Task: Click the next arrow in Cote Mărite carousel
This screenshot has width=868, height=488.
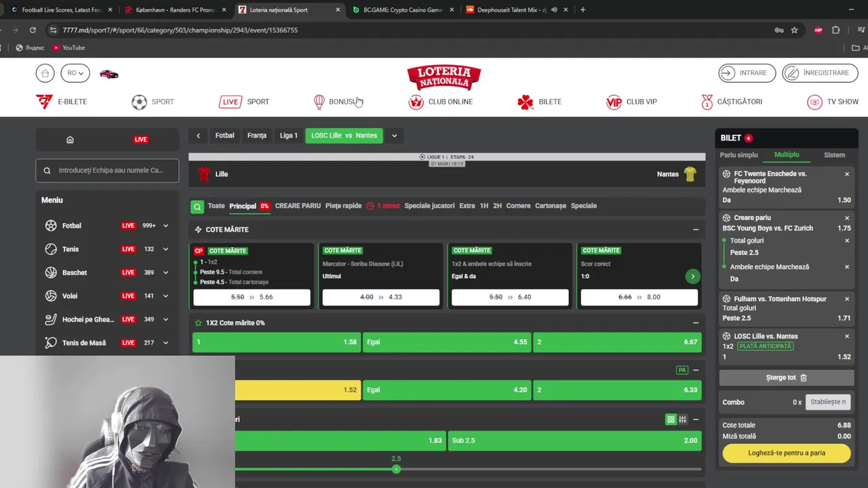Action: [x=692, y=276]
